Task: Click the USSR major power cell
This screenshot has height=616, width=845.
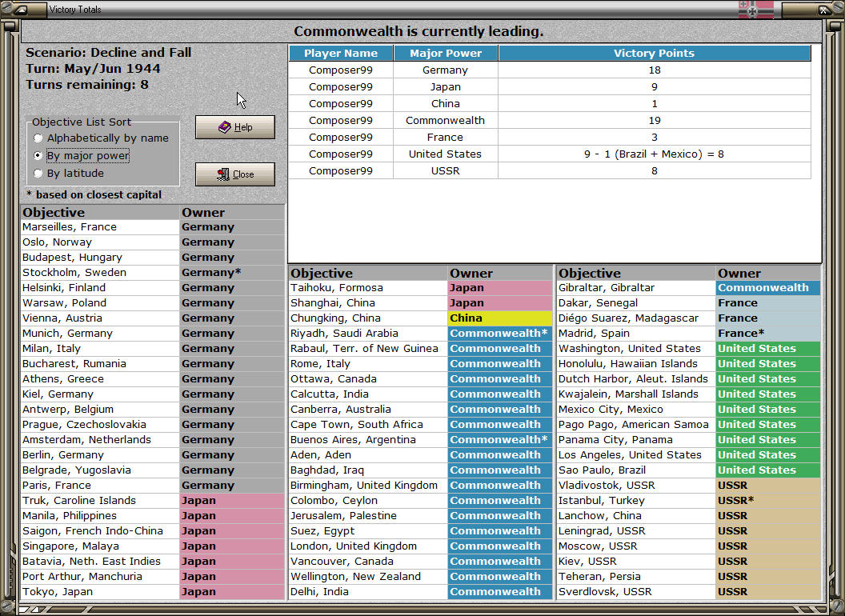Action: coord(446,171)
